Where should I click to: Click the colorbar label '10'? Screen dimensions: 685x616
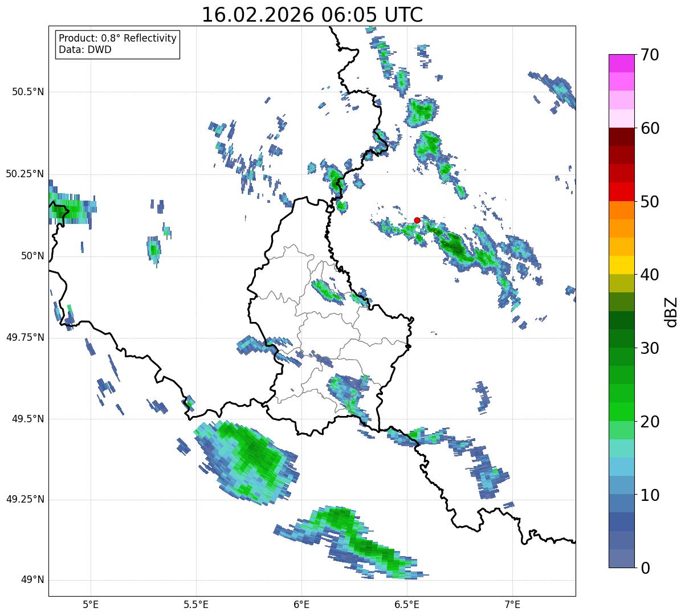649,495
